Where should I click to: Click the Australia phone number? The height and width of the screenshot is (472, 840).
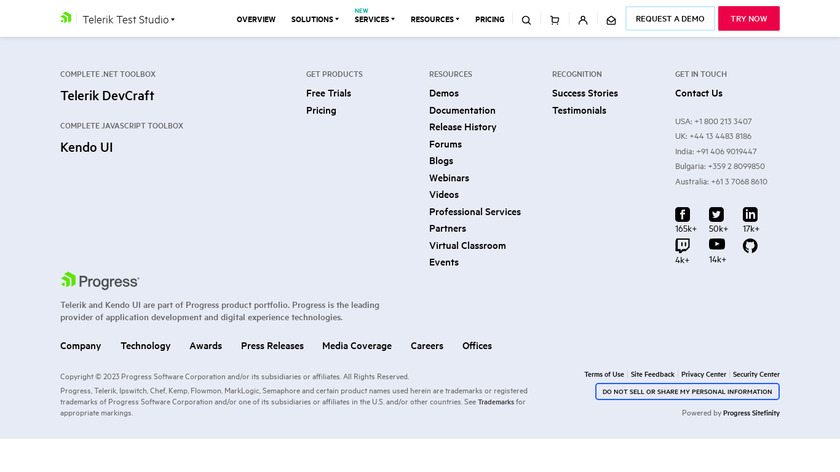point(739,182)
